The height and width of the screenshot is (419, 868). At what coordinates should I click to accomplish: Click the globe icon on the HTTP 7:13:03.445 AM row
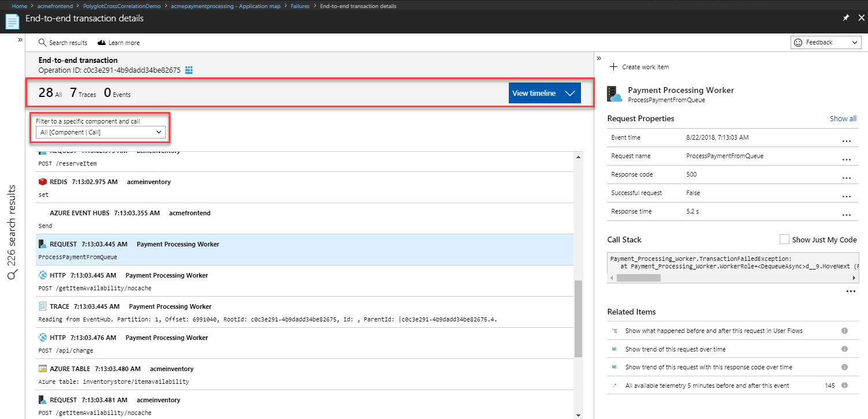[42, 275]
